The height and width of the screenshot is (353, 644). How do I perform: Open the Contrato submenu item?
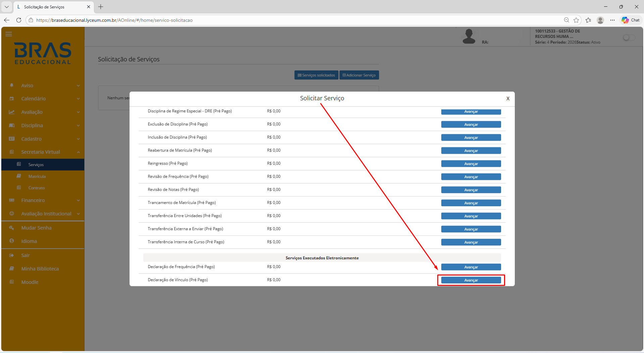(37, 188)
